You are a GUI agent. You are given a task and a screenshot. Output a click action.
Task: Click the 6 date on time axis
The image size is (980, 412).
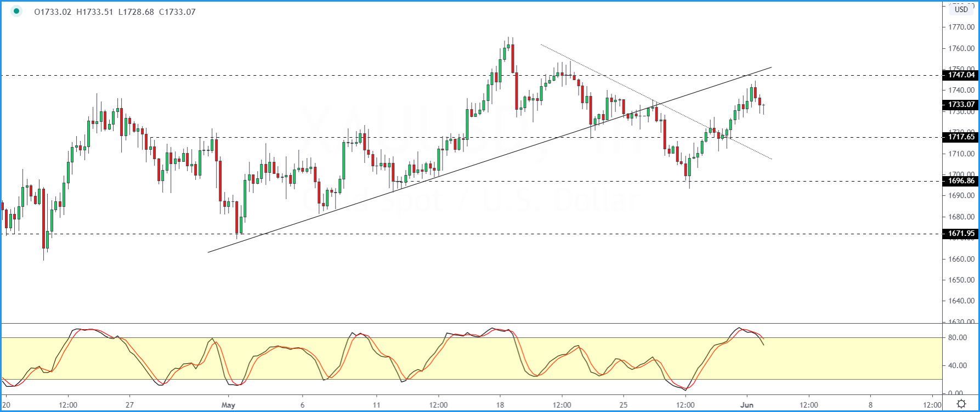tap(302, 405)
